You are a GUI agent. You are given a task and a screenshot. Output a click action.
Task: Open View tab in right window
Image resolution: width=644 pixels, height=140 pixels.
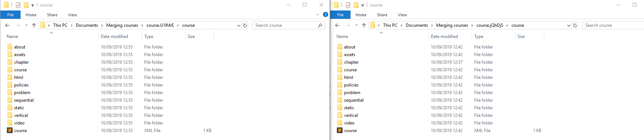point(402,15)
